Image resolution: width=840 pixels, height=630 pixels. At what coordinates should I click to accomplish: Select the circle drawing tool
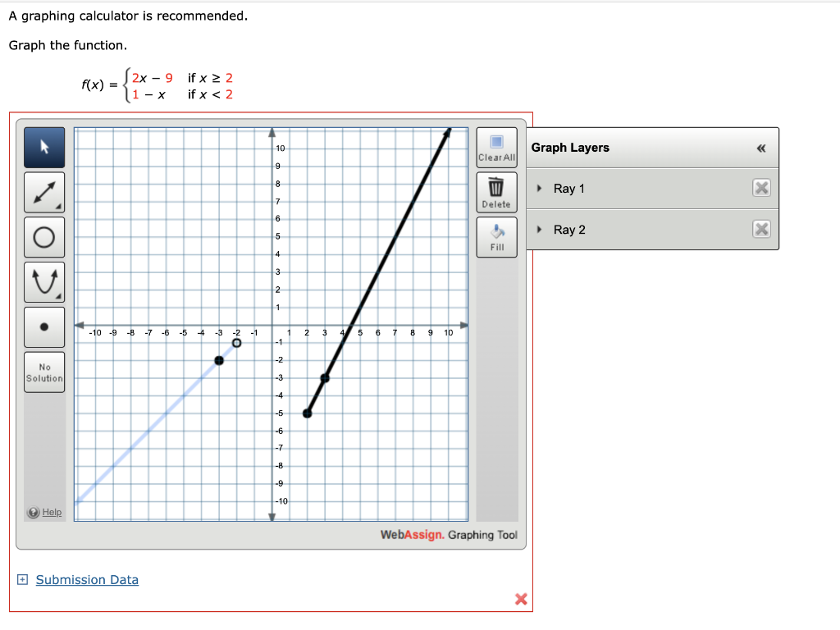click(x=43, y=236)
